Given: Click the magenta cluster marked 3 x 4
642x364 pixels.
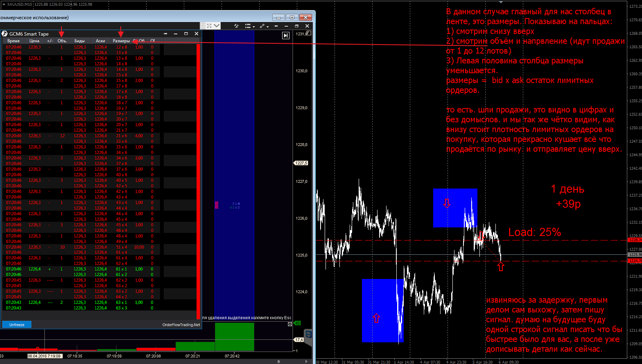Looking at the screenshot, I should [217, 205].
